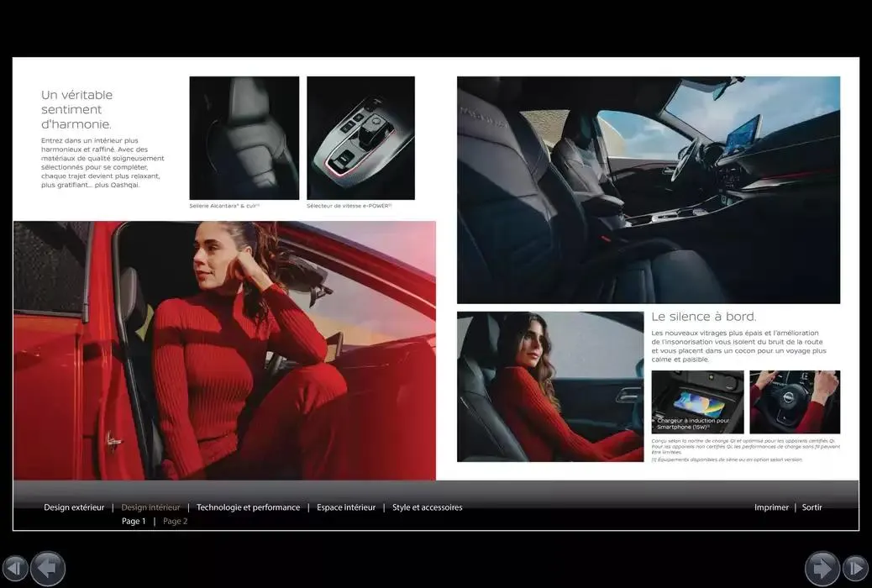Click the Sélecteur de vitesse e-POWER image
Image resolution: width=872 pixels, height=588 pixels.
click(360, 137)
